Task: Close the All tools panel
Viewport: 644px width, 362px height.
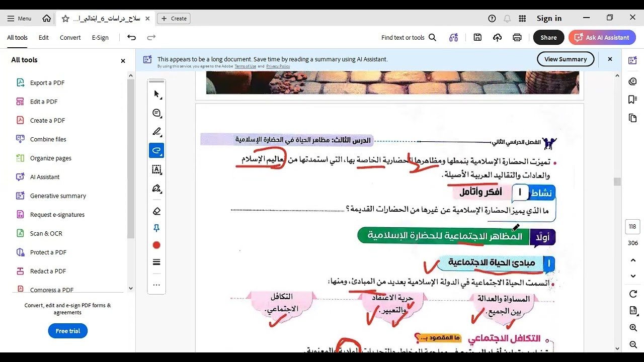Action: tap(123, 61)
